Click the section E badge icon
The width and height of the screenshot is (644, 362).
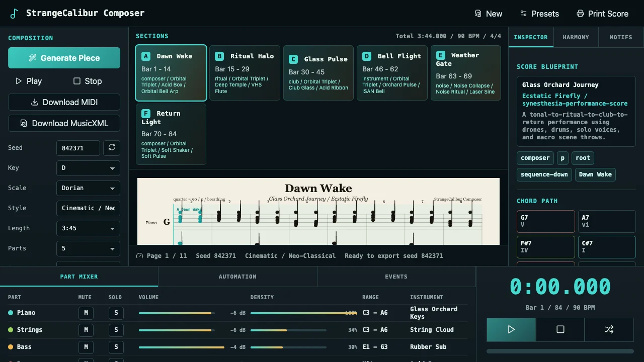[x=441, y=55]
